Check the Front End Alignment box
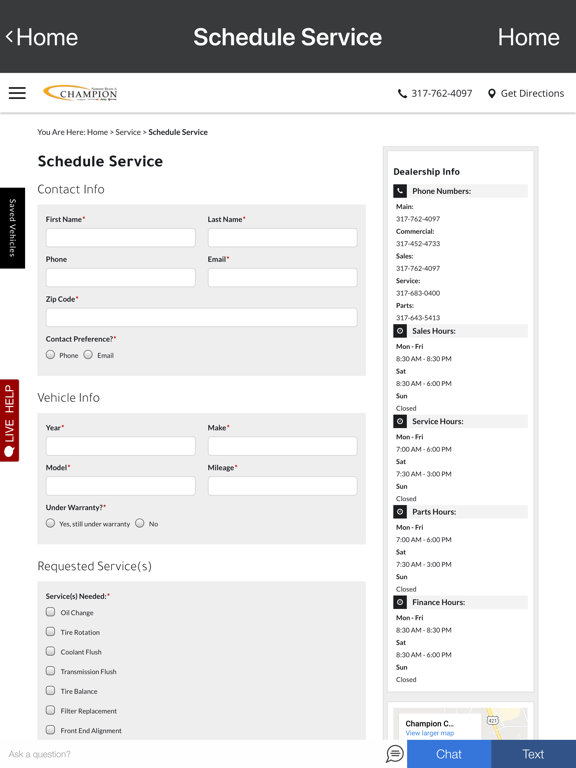This screenshot has width=576, height=768. (50, 729)
